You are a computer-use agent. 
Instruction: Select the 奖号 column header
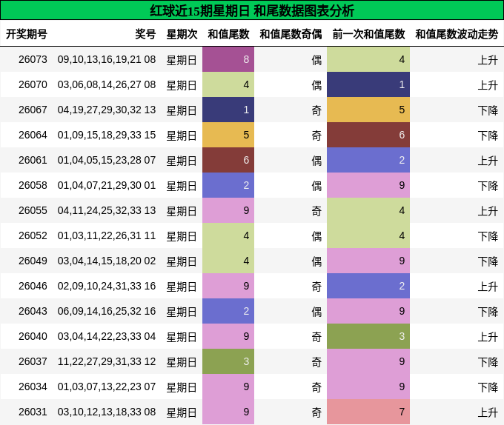145,34
